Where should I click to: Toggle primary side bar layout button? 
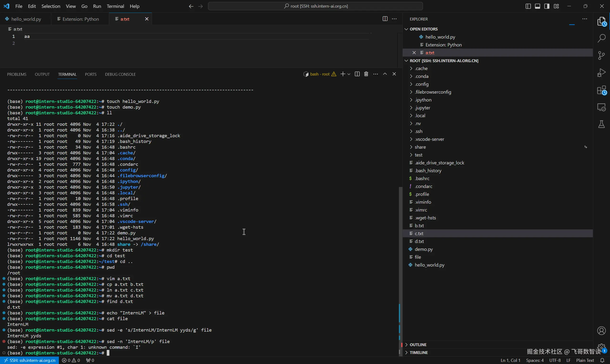click(x=528, y=6)
